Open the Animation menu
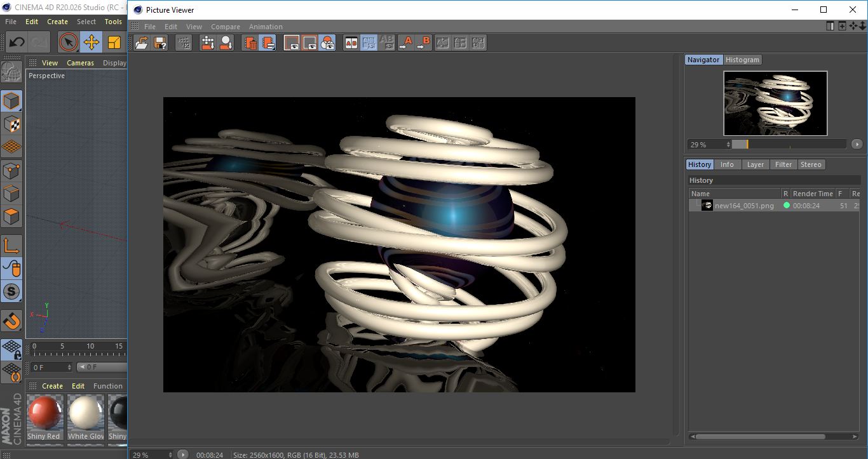 tap(266, 27)
